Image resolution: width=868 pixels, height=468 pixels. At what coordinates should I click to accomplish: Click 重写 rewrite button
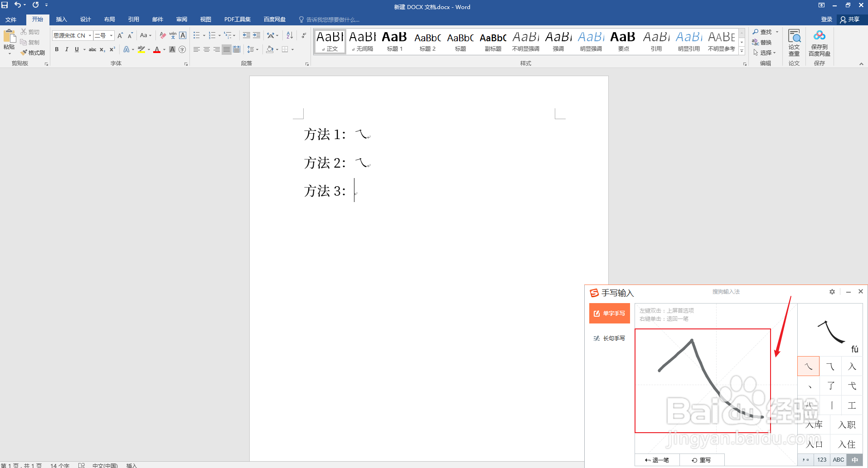tap(702, 460)
